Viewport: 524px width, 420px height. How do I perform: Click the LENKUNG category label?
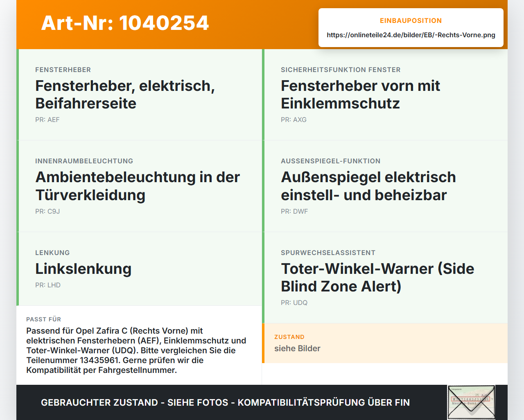pos(52,253)
